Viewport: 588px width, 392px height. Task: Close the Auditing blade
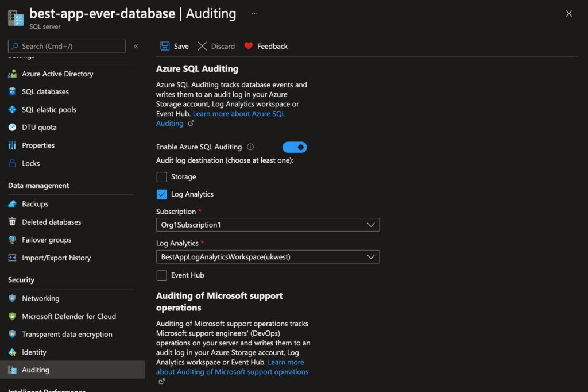tap(569, 14)
